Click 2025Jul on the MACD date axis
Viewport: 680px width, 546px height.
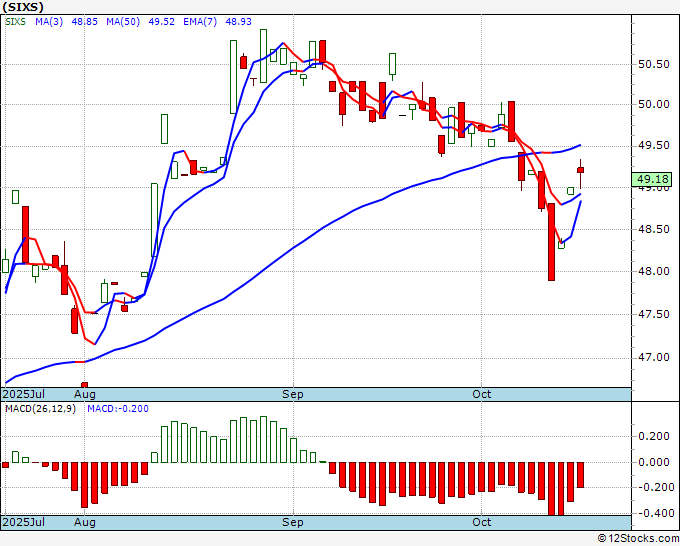pos(24,522)
